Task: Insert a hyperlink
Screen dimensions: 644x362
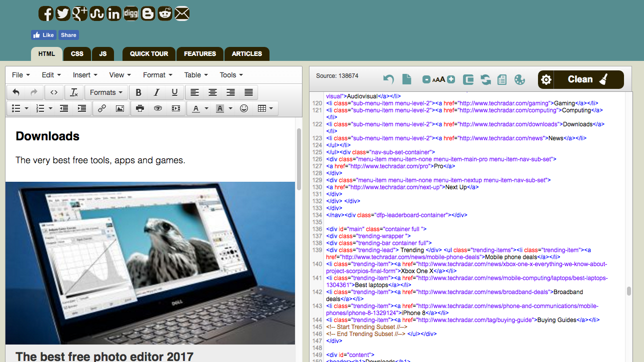Action: pyautogui.click(x=101, y=108)
